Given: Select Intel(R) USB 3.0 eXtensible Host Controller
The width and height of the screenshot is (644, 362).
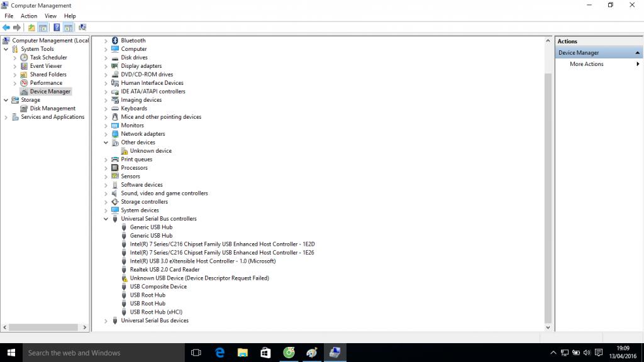Looking at the screenshot, I should click(203, 261).
